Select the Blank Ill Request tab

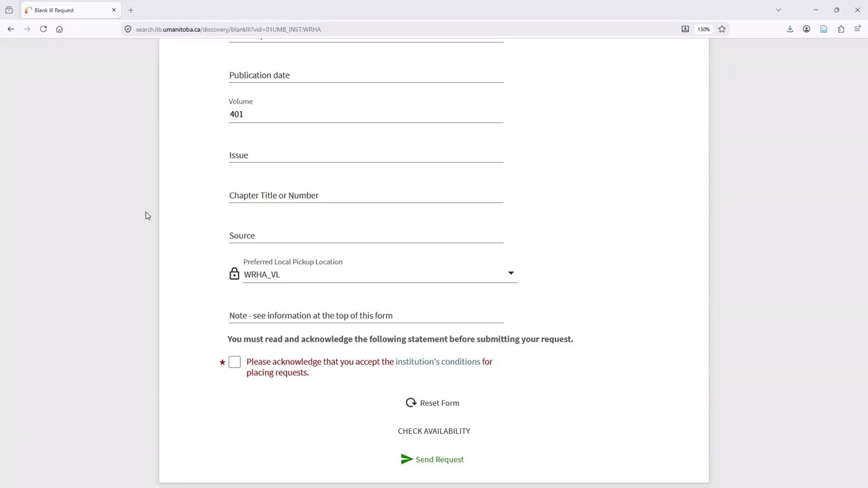[x=71, y=10]
